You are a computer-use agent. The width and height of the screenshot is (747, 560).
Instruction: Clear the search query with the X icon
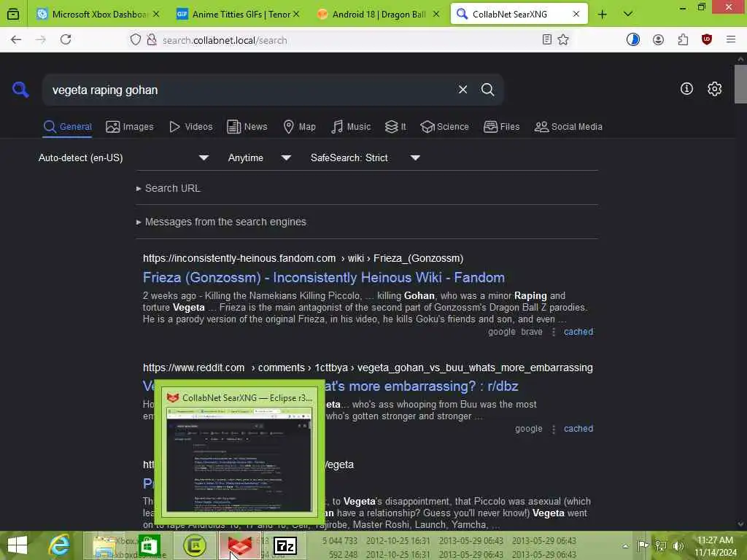(x=462, y=90)
